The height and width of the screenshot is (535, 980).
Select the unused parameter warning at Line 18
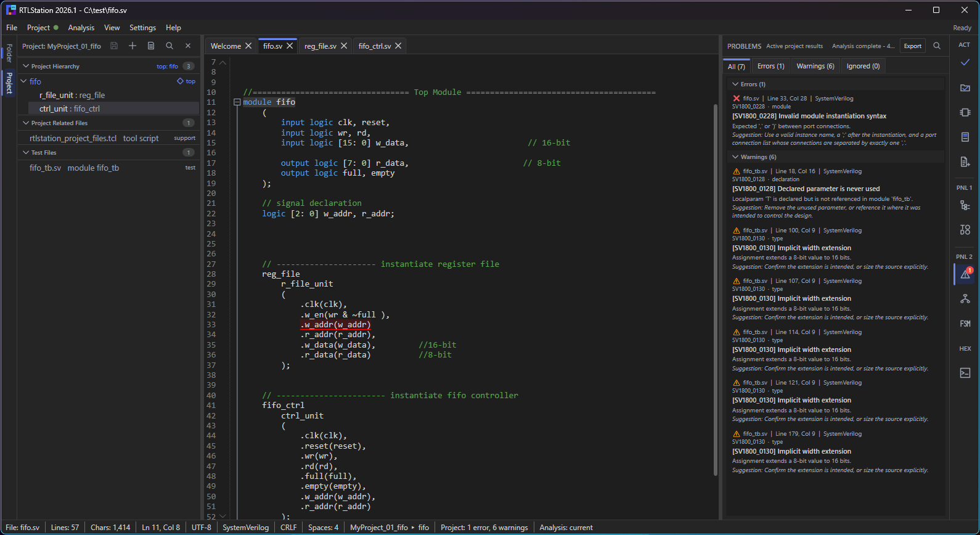coord(835,194)
